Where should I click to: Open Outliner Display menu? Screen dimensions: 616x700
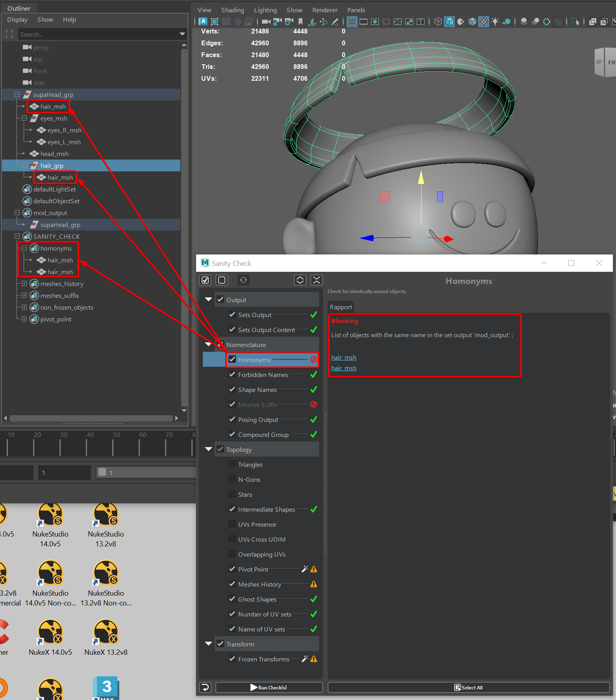[x=17, y=20]
